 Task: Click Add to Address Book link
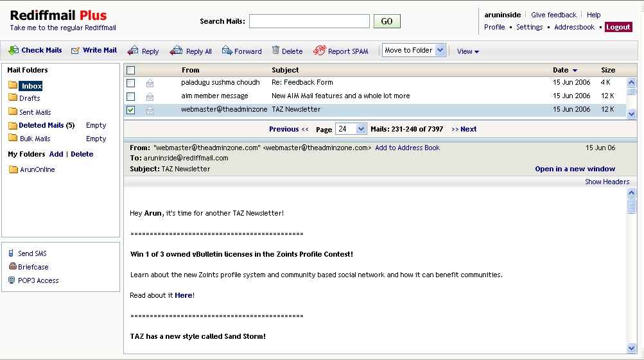click(x=408, y=148)
